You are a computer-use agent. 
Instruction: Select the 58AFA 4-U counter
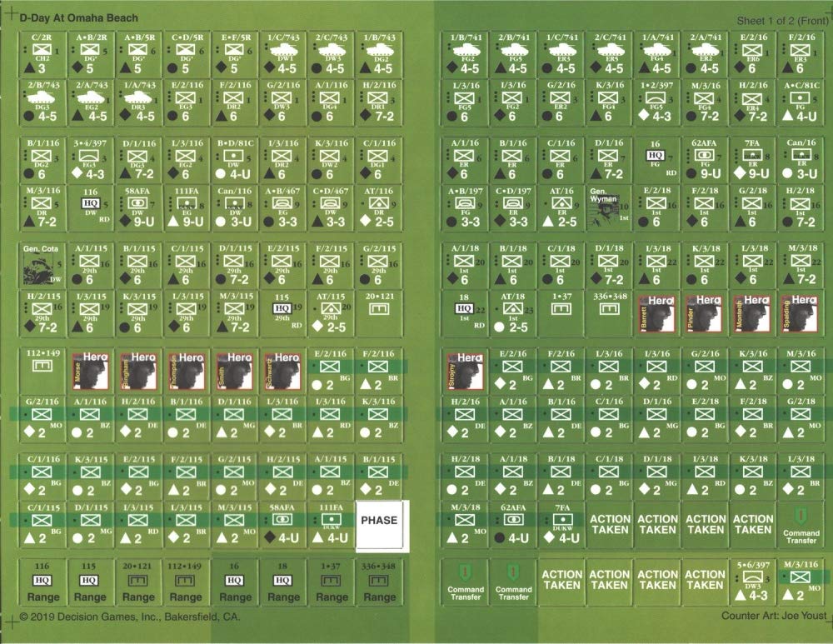[x=282, y=524]
